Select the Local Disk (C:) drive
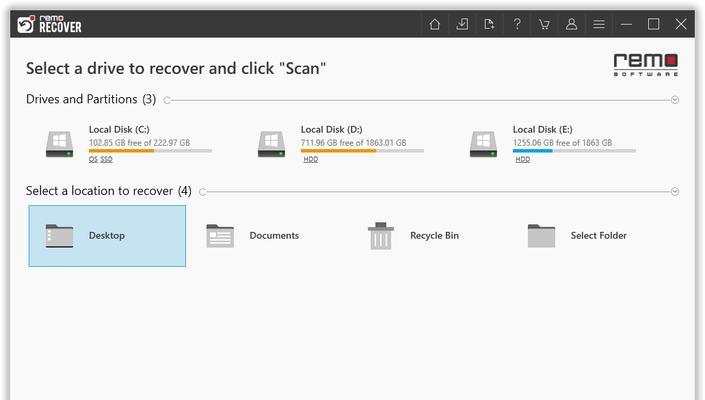 coord(129,144)
